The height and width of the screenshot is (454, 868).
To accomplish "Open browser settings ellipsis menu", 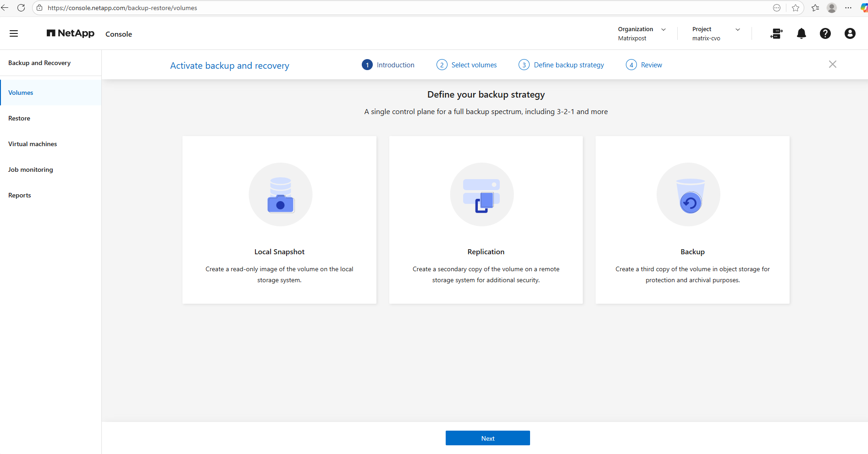I will click(x=848, y=8).
